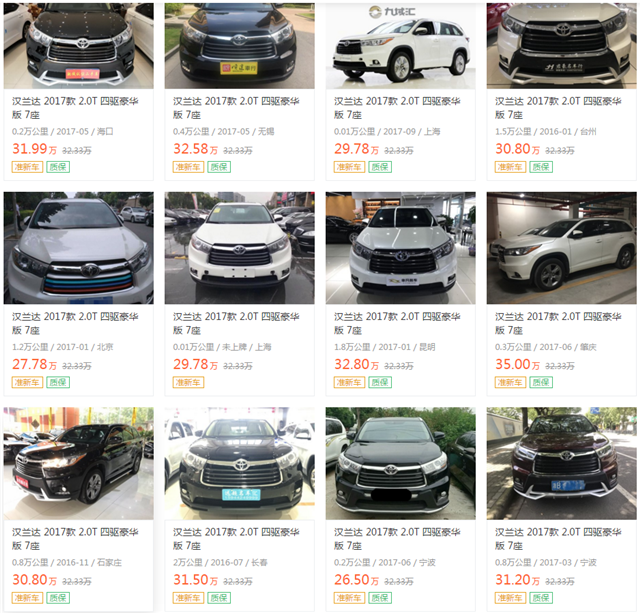Open the Changchun listing car photo
This screenshot has height=613, width=640.
pos(240,463)
